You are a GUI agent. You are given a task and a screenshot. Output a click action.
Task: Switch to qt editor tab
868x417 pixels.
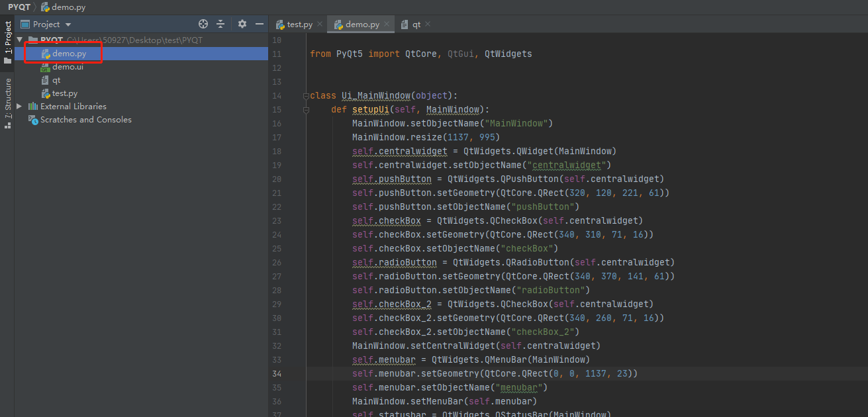(416, 24)
